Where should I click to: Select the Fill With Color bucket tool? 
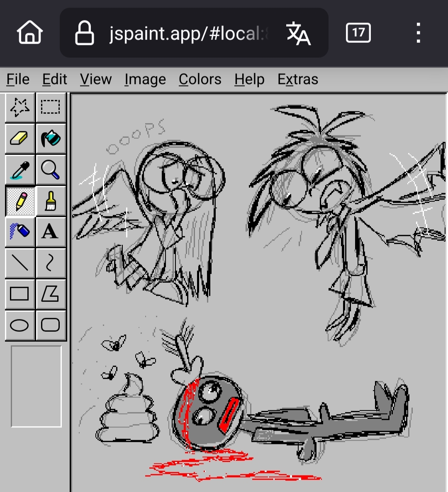[x=51, y=138]
